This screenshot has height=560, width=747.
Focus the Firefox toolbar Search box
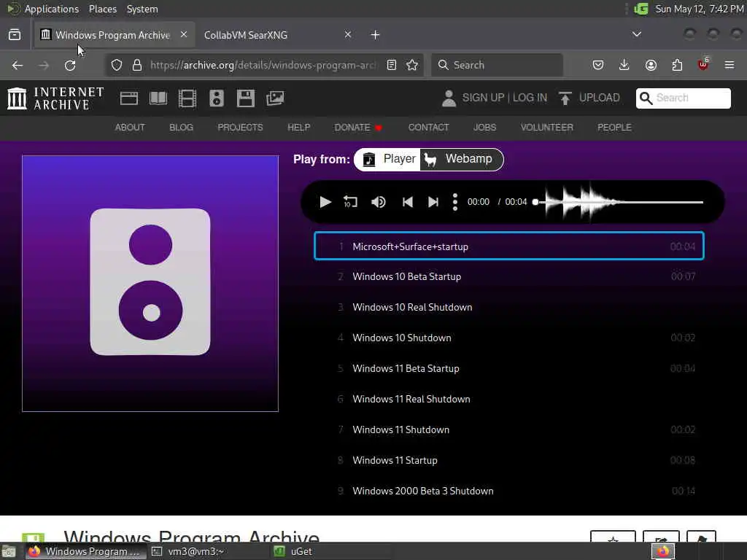point(498,65)
